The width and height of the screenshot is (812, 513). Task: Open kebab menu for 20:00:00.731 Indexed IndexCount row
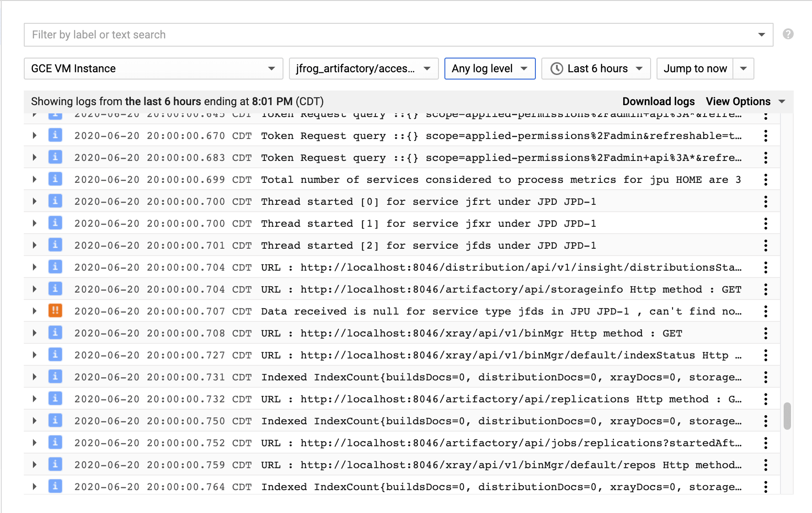click(x=765, y=377)
